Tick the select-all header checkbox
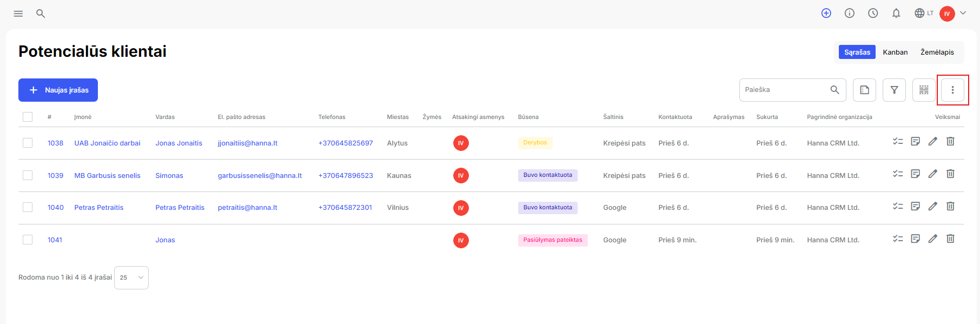The height and width of the screenshot is (324, 980). point(28,117)
